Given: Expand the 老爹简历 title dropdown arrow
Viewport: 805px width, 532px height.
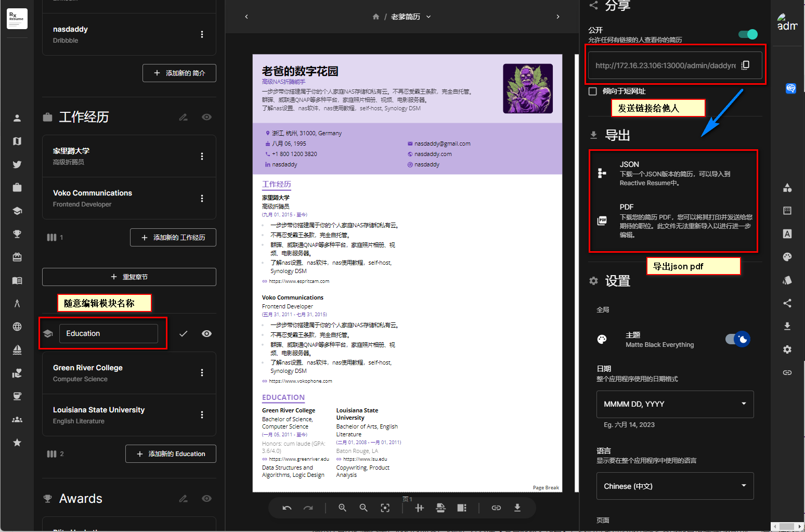Looking at the screenshot, I should click(429, 17).
